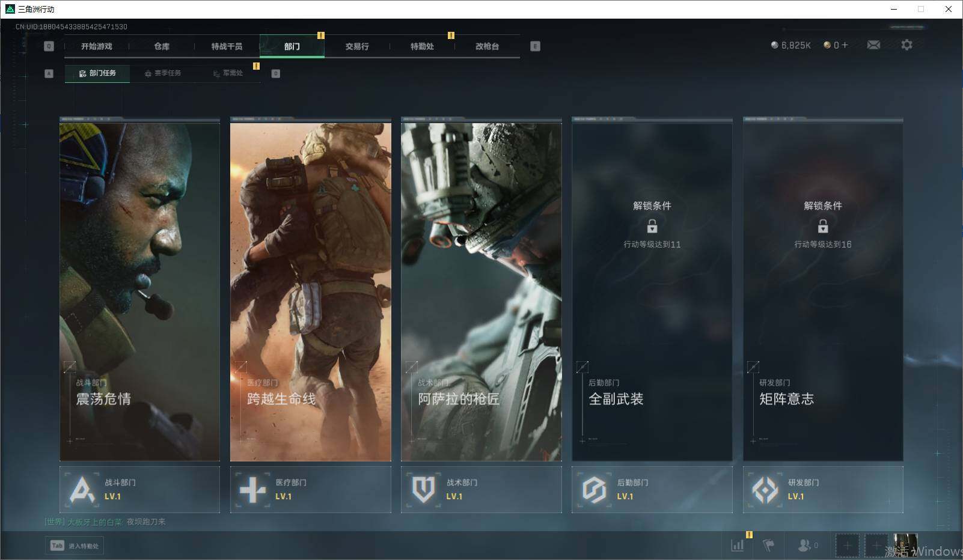Screen dimensions: 963x560
Task: Open the mail envelope icon
Action: click(x=873, y=45)
